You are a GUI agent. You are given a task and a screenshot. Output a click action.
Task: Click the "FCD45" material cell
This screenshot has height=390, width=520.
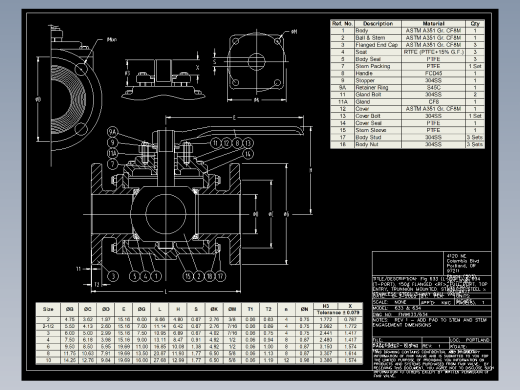pyautogui.click(x=433, y=73)
